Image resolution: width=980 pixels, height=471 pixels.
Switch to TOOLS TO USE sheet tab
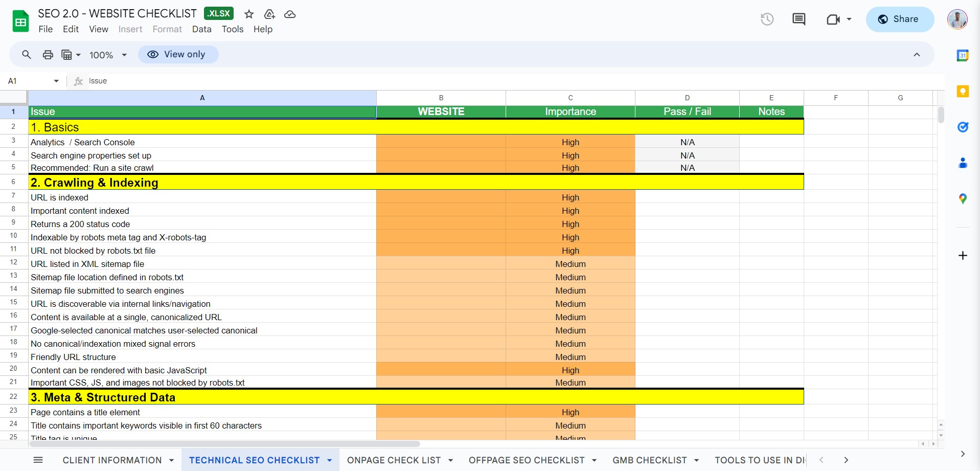pos(760,460)
